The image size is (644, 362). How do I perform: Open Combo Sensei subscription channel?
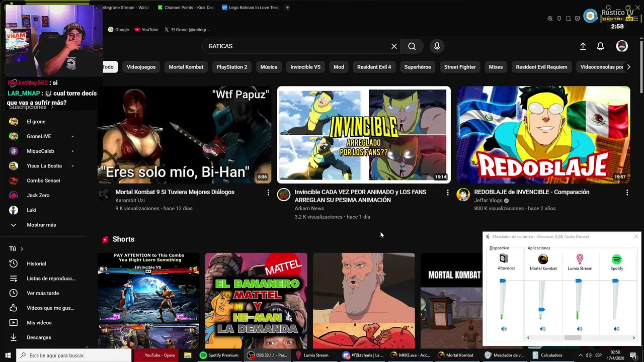point(43,180)
